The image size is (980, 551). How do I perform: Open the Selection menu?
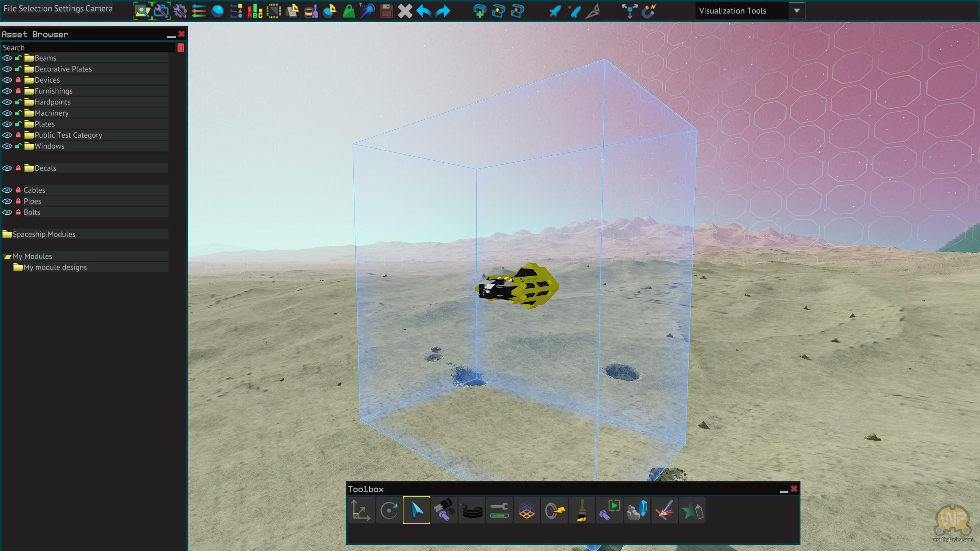pos(35,8)
